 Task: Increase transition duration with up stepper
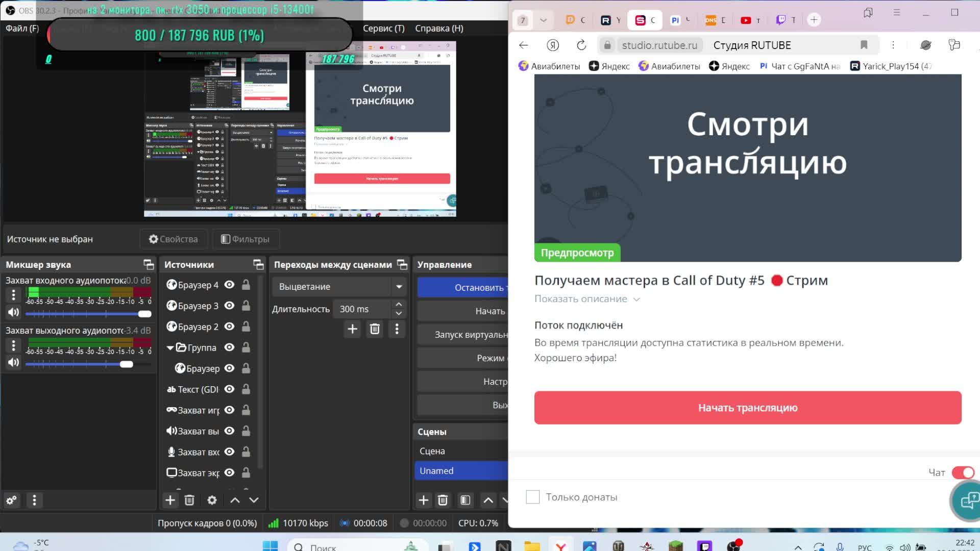point(399,304)
